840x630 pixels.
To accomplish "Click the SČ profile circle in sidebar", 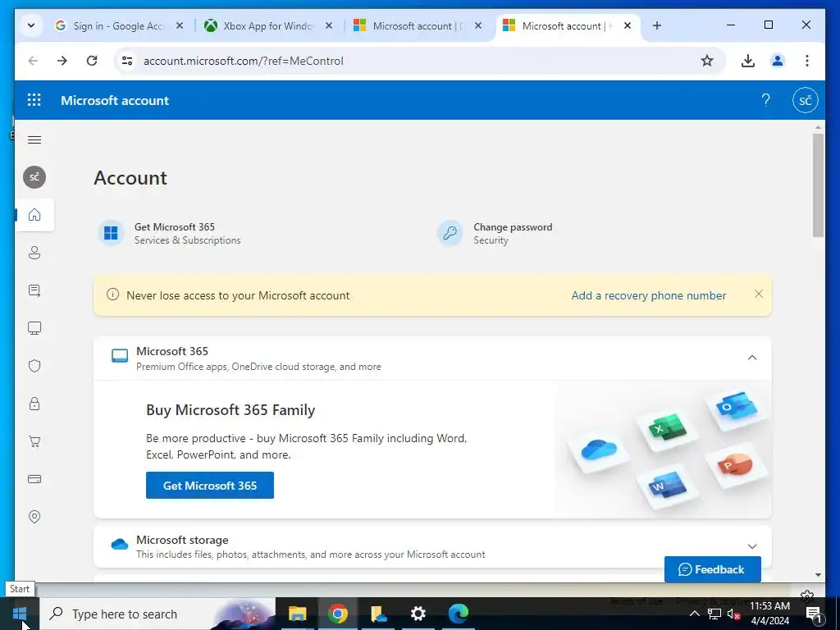I will point(34,177).
